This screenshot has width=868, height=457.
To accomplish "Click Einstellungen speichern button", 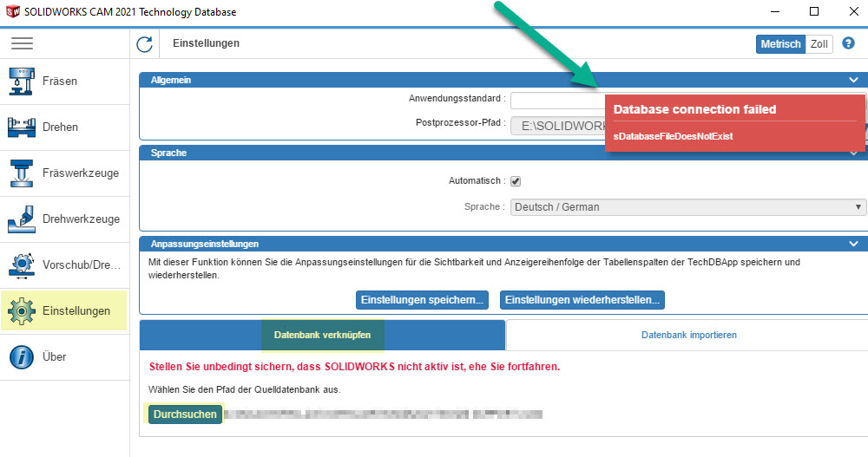I will (x=422, y=300).
